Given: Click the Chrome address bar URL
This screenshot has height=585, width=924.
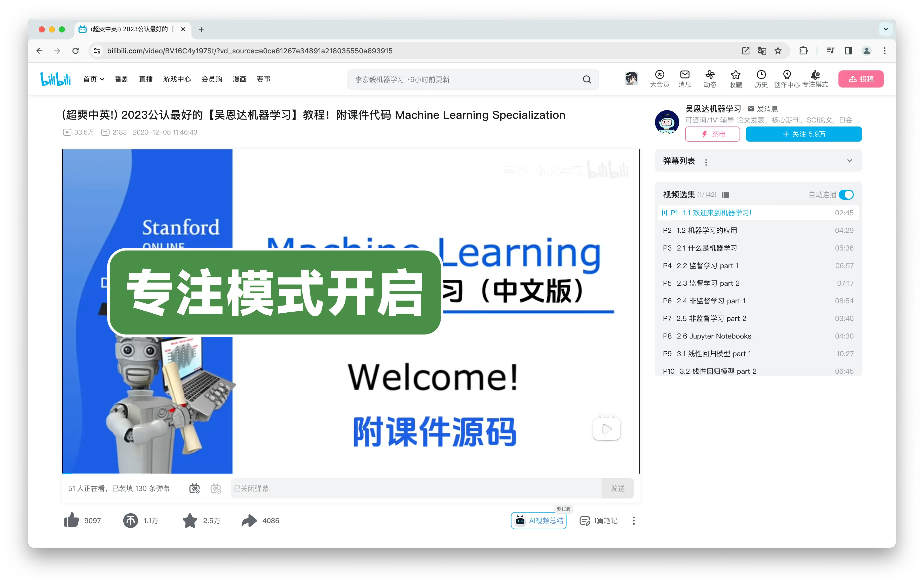Looking at the screenshot, I should (x=250, y=51).
